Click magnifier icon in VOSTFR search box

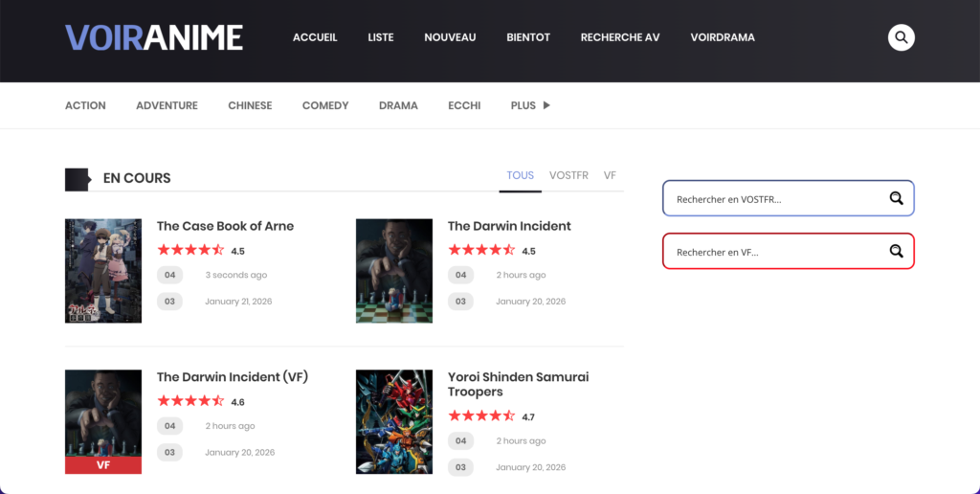[896, 198]
